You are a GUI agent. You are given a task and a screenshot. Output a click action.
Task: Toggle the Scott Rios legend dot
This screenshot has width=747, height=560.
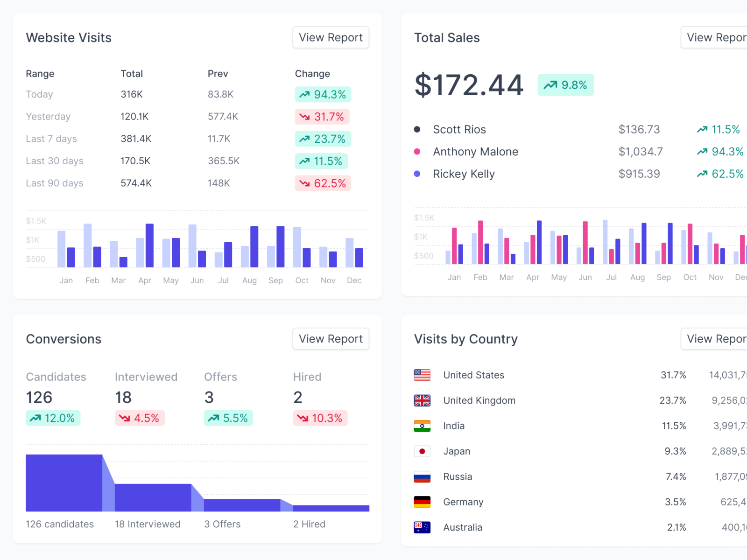tap(418, 129)
